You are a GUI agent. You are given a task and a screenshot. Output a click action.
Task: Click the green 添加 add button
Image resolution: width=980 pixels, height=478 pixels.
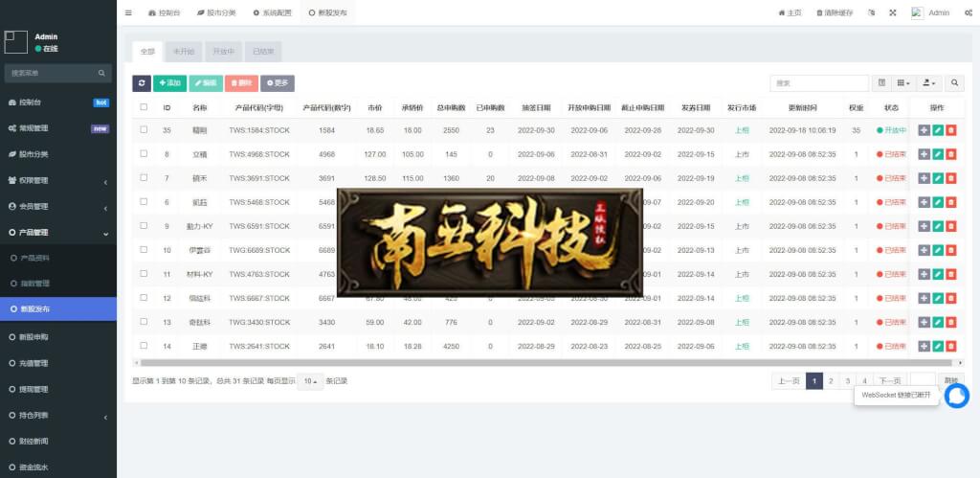click(x=169, y=83)
